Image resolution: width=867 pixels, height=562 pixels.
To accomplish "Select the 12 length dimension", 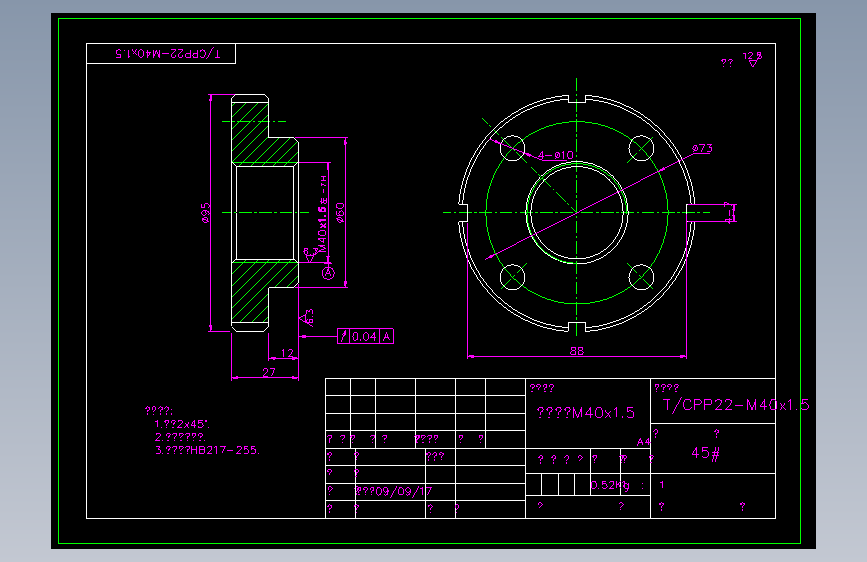I will pyautogui.click(x=287, y=353).
